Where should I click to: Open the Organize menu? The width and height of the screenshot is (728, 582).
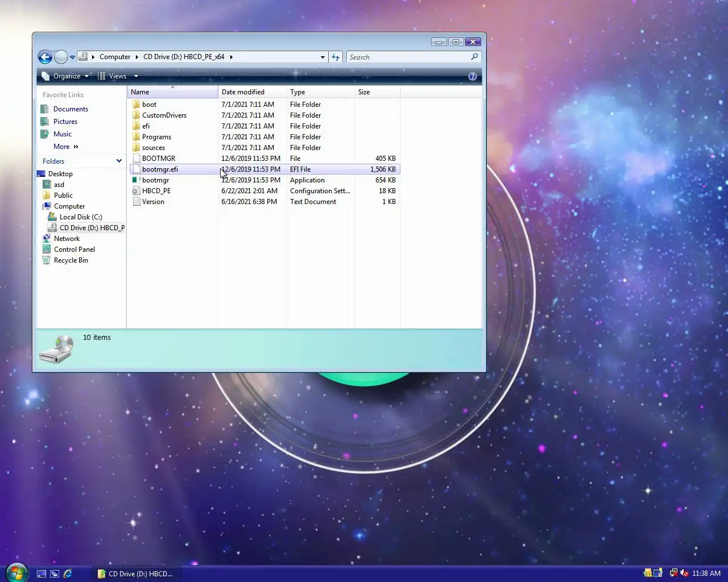pyautogui.click(x=66, y=76)
